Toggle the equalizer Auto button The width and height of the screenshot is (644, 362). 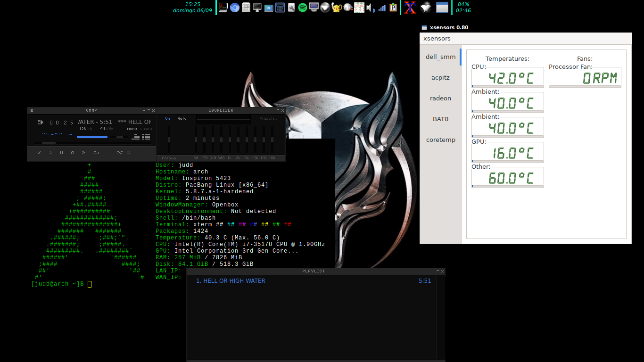[x=182, y=118]
